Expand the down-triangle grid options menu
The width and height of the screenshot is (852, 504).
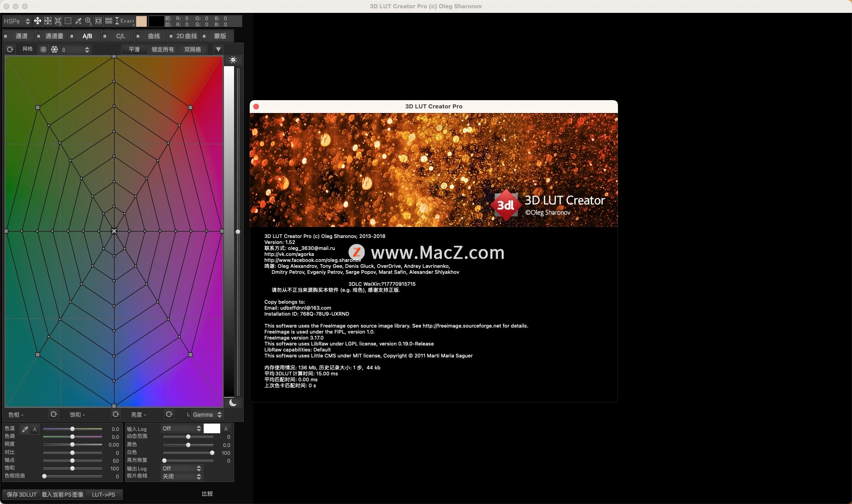click(x=218, y=49)
